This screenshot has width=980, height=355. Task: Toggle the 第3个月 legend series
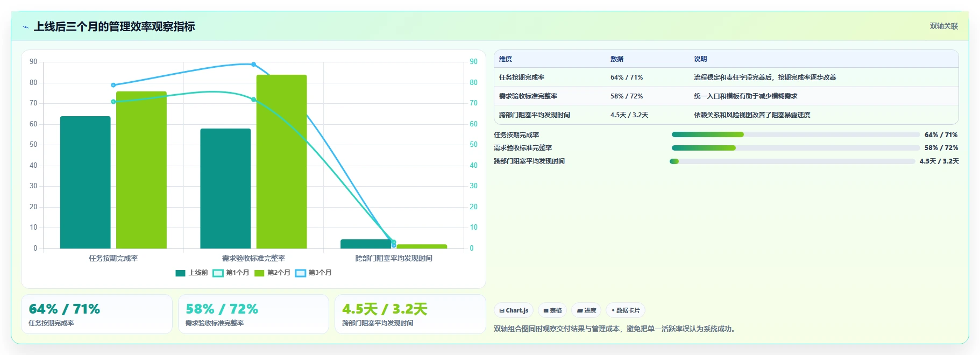[314, 273]
